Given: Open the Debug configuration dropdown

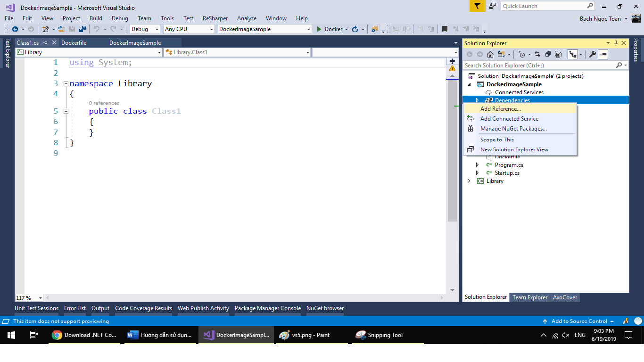Looking at the screenshot, I should click(x=157, y=29).
